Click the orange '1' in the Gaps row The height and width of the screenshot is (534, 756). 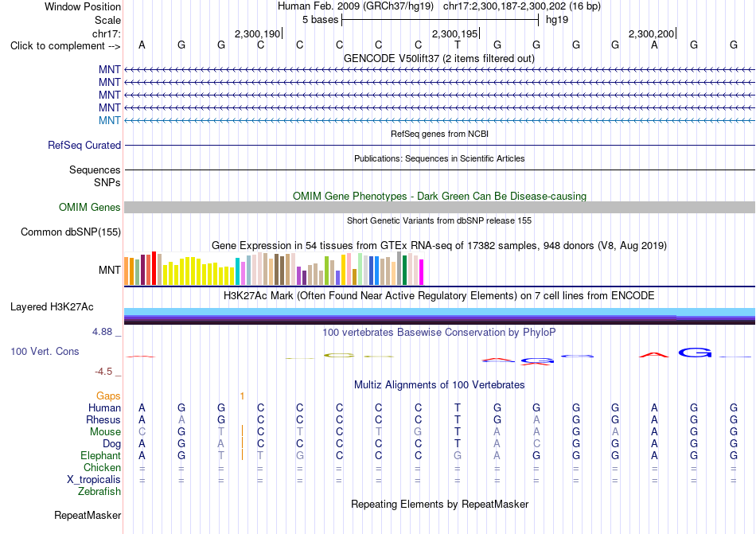pyautogui.click(x=242, y=396)
